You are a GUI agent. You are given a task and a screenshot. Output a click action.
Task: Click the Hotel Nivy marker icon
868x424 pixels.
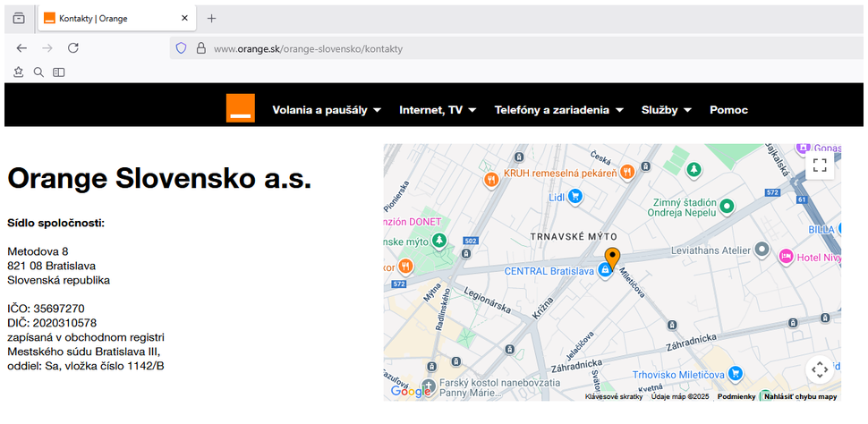click(786, 257)
